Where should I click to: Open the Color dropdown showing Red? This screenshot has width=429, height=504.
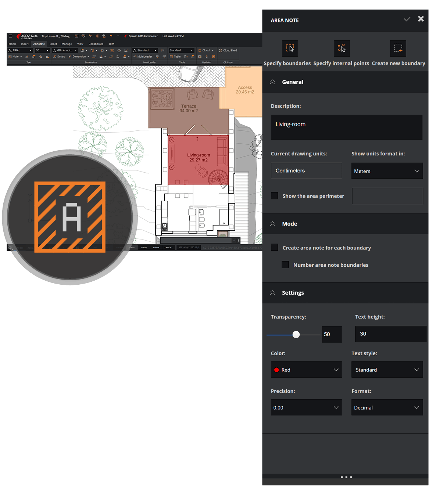(x=306, y=370)
